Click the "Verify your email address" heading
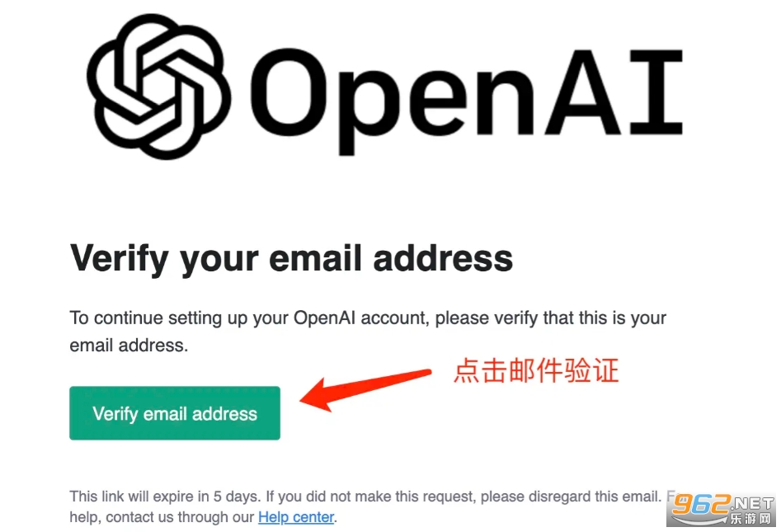 point(291,258)
